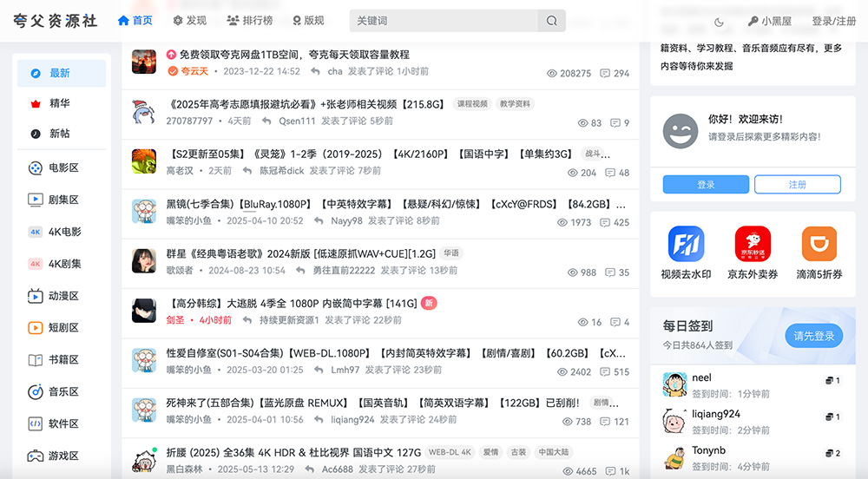Click the 请先登录 sign-in button

click(814, 336)
